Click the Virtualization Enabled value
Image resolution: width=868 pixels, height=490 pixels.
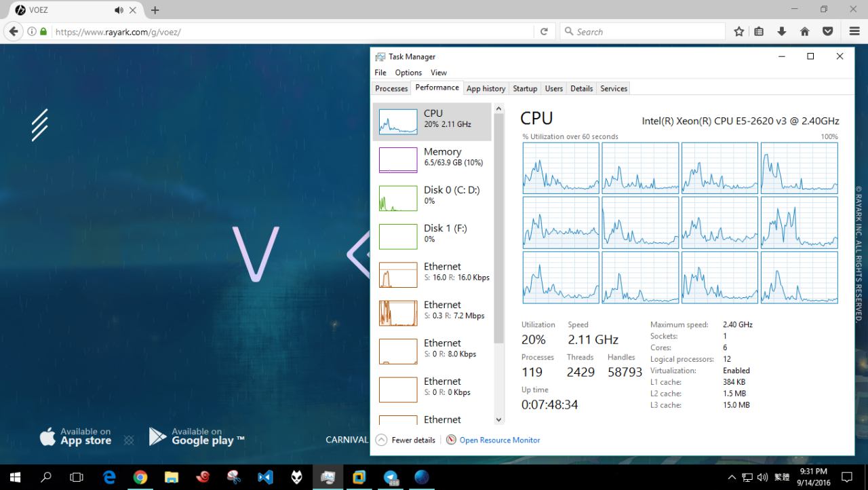pyautogui.click(x=736, y=371)
